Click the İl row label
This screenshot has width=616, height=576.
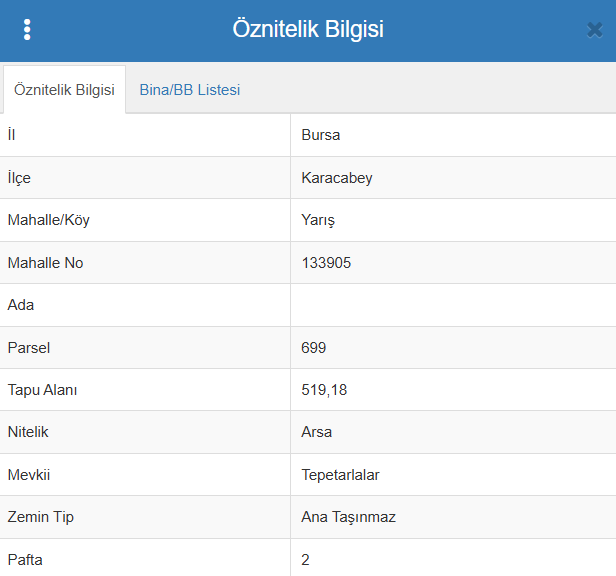(x=11, y=135)
